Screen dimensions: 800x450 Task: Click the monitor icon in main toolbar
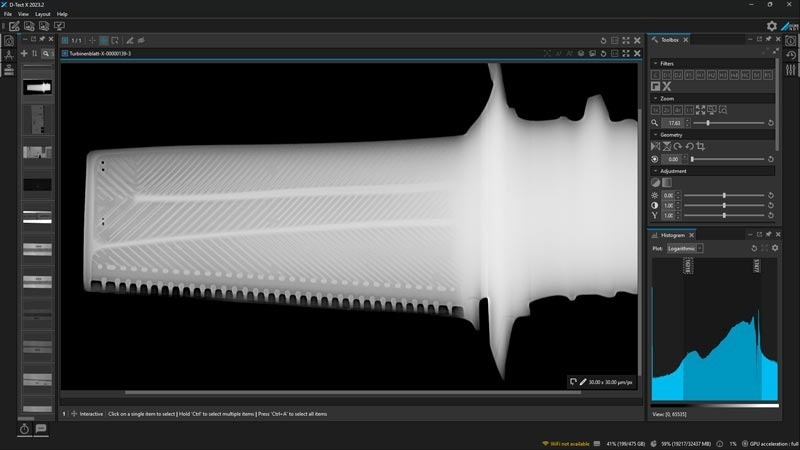coord(59,26)
